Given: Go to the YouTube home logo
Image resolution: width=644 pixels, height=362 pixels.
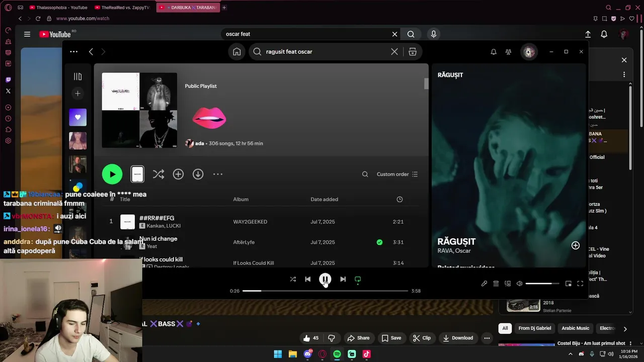Looking at the screenshot, I should pyautogui.click(x=55, y=34).
